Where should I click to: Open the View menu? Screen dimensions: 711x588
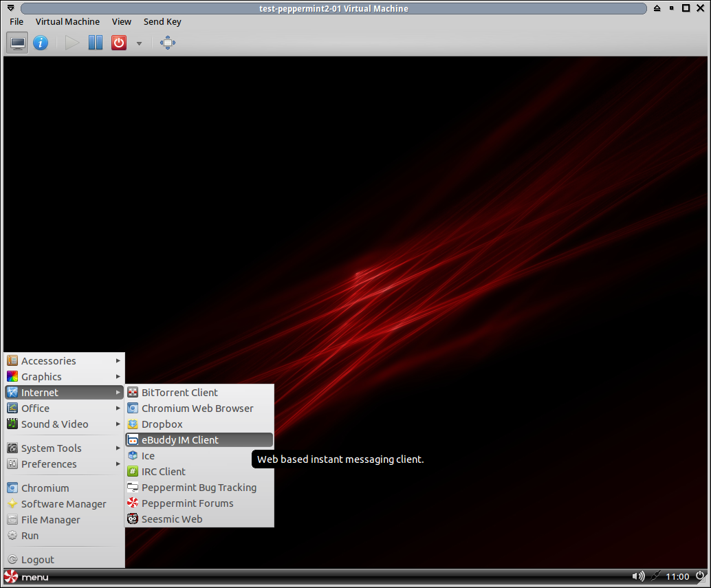point(122,22)
